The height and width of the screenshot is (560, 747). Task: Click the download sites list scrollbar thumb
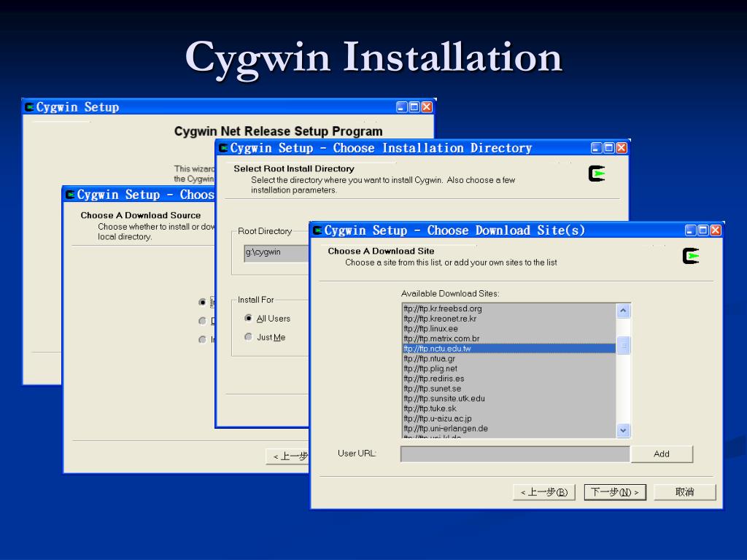point(623,345)
